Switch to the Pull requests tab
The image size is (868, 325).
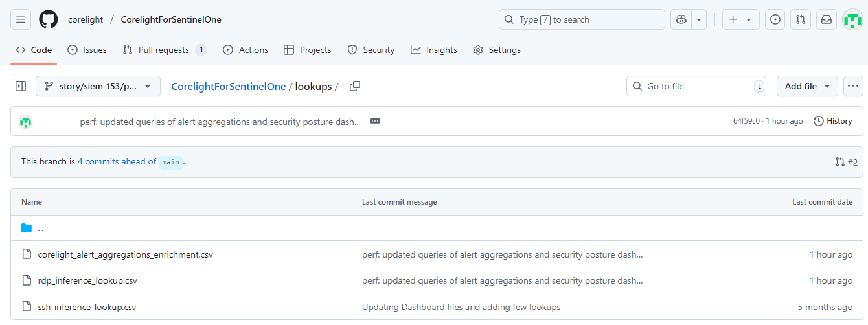click(165, 50)
